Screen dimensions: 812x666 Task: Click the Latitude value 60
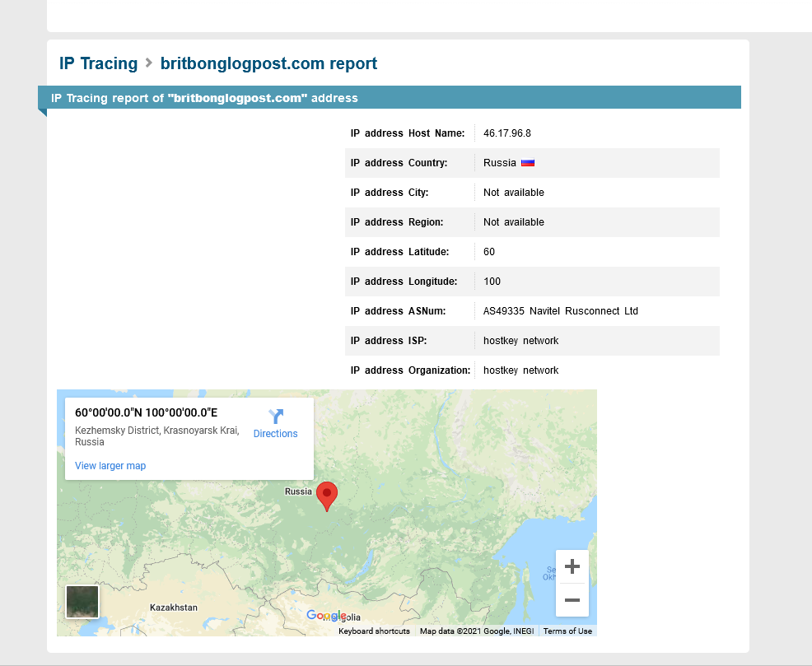tap(489, 252)
